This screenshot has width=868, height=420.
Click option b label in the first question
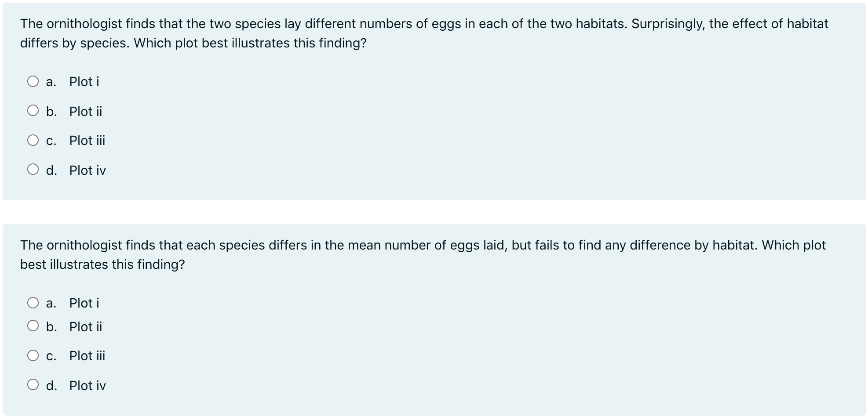tap(52, 112)
